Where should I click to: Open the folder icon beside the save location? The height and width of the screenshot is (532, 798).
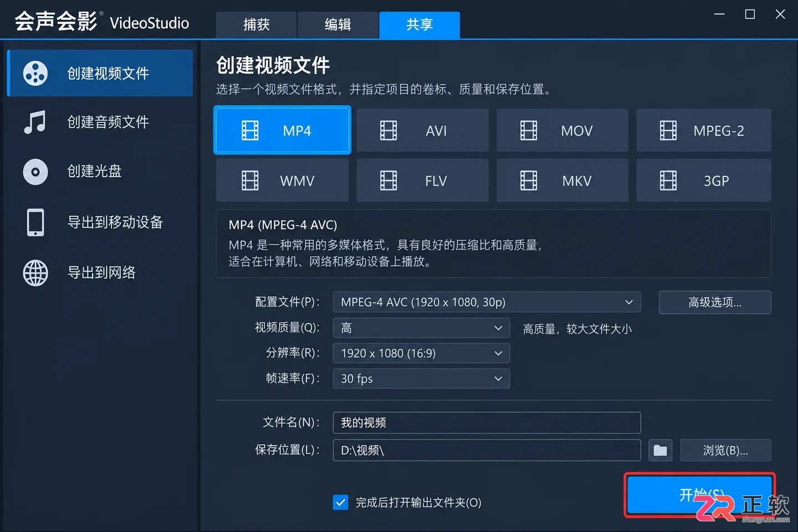point(661,450)
